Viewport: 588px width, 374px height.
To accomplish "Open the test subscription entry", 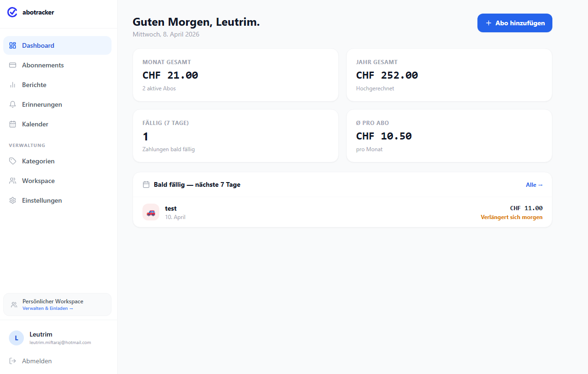I will coord(171,208).
